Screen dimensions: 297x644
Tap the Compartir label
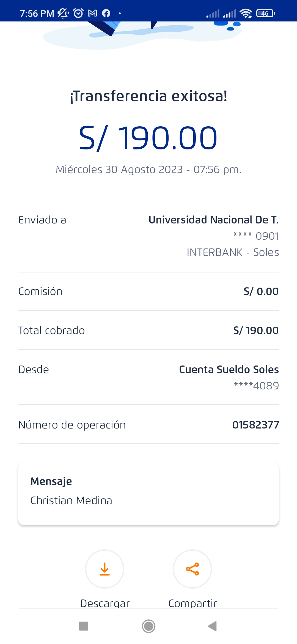[x=193, y=603]
